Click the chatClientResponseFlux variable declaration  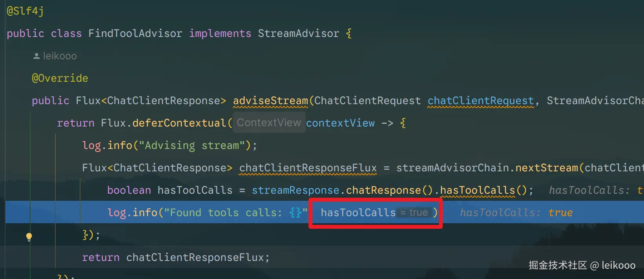pyautogui.click(x=308, y=168)
